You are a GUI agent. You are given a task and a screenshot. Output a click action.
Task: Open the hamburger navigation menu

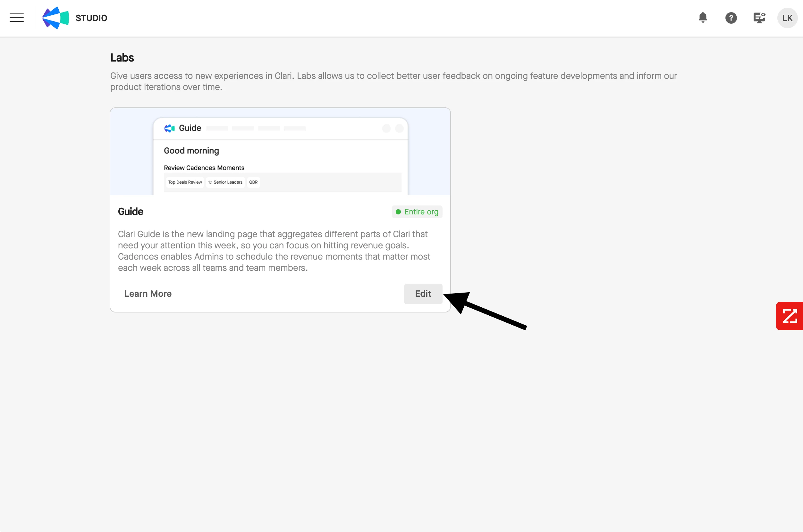click(x=17, y=18)
